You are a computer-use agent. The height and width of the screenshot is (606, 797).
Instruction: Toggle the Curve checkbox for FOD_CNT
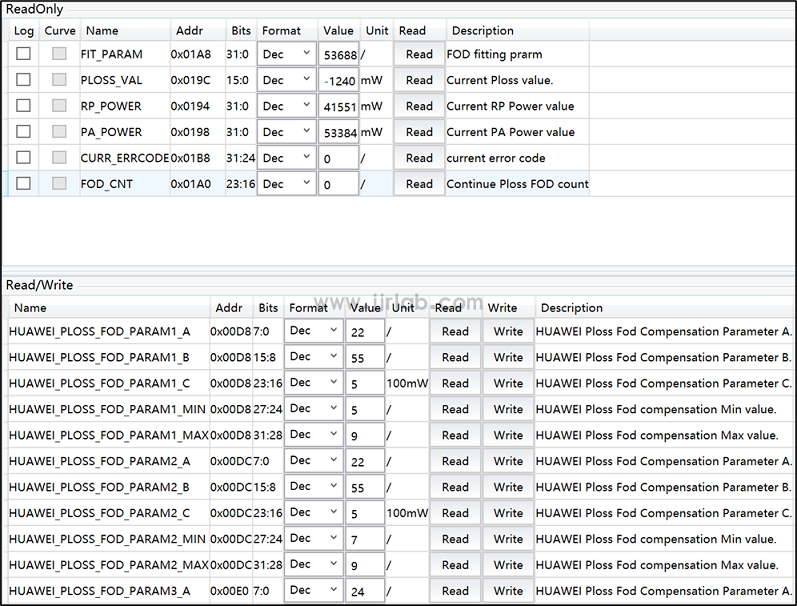click(x=59, y=183)
